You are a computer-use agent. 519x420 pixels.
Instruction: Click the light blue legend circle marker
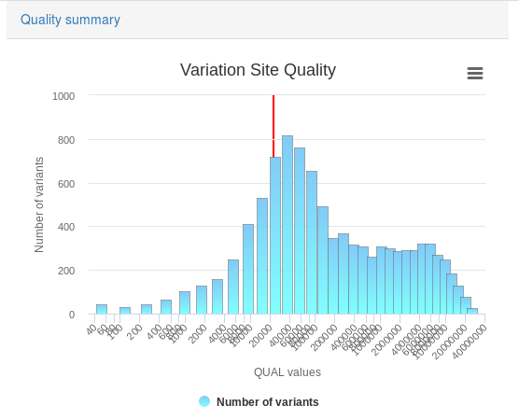pyautogui.click(x=204, y=401)
